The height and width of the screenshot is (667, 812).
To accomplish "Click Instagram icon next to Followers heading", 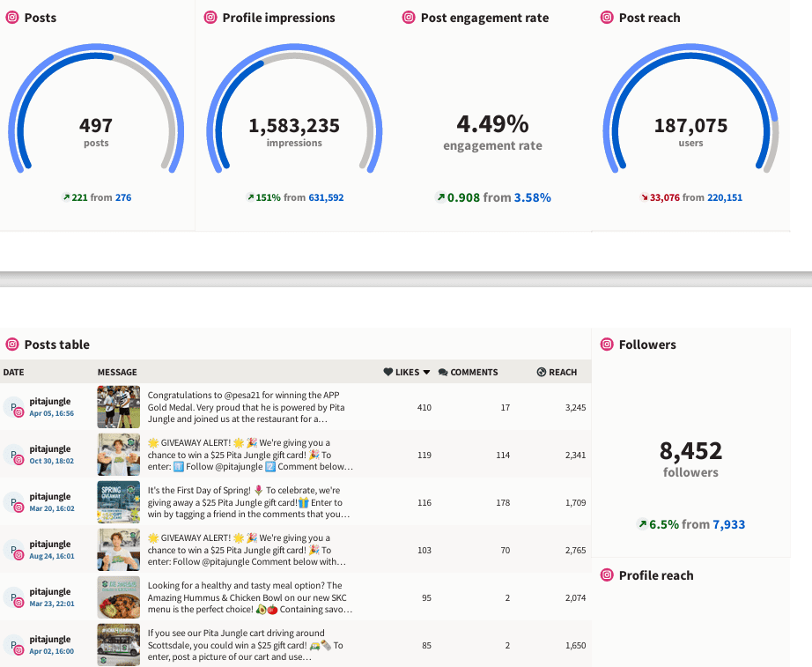I will click(607, 345).
